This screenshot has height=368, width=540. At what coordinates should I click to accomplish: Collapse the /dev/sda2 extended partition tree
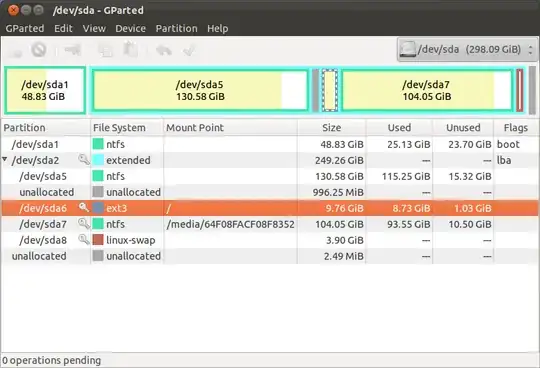pyautogui.click(x=4, y=159)
